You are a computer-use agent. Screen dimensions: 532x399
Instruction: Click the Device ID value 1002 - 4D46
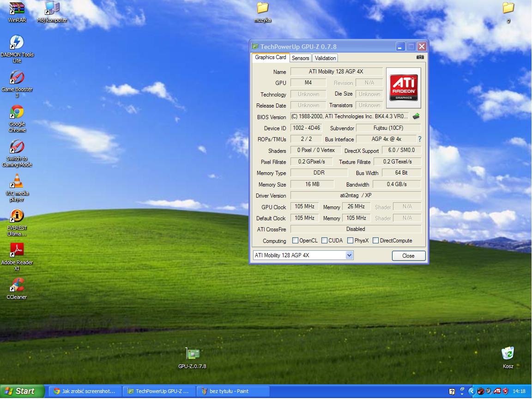pyautogui.click(x=306, y=128)
